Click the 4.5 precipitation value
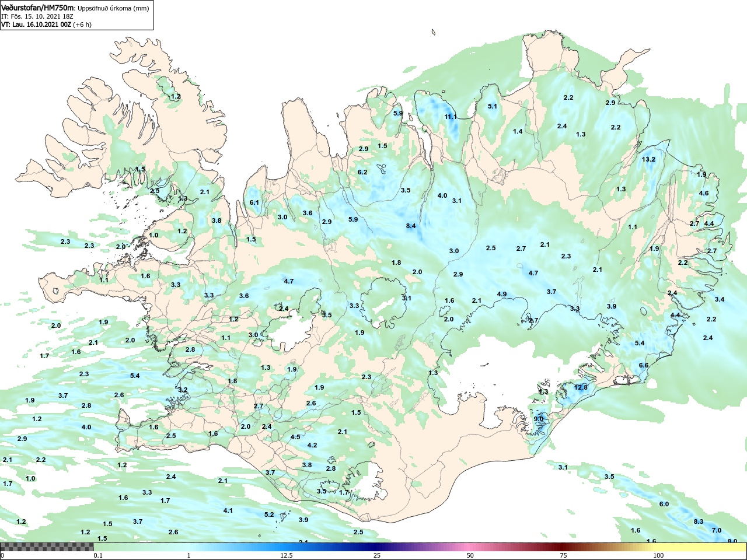This screenshot has height=560, width=747. [295, 437]
